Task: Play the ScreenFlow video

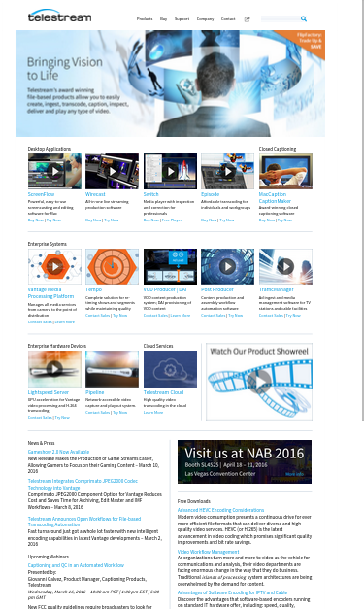Action: click(x=54, y=171)
